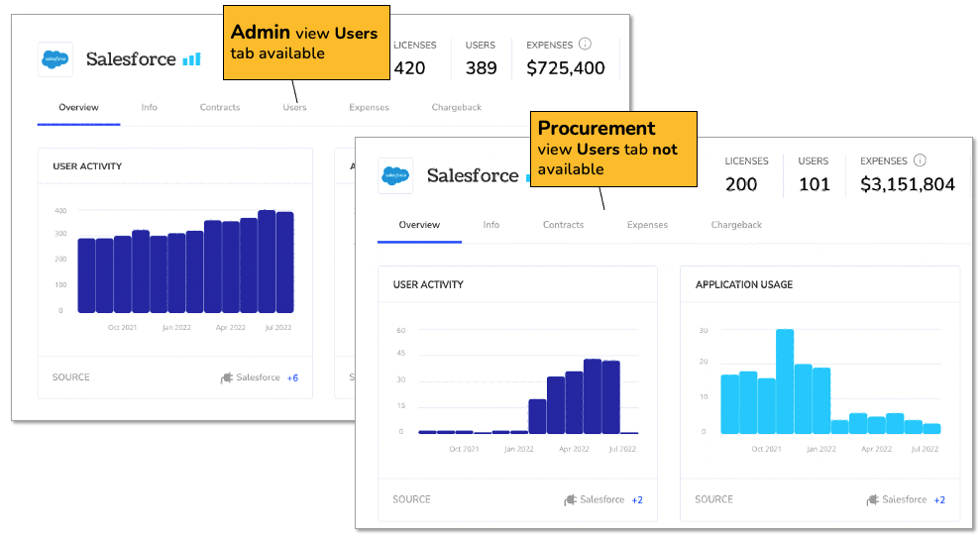Switch to the Info tab in the Procurement view

pos(491,225)
